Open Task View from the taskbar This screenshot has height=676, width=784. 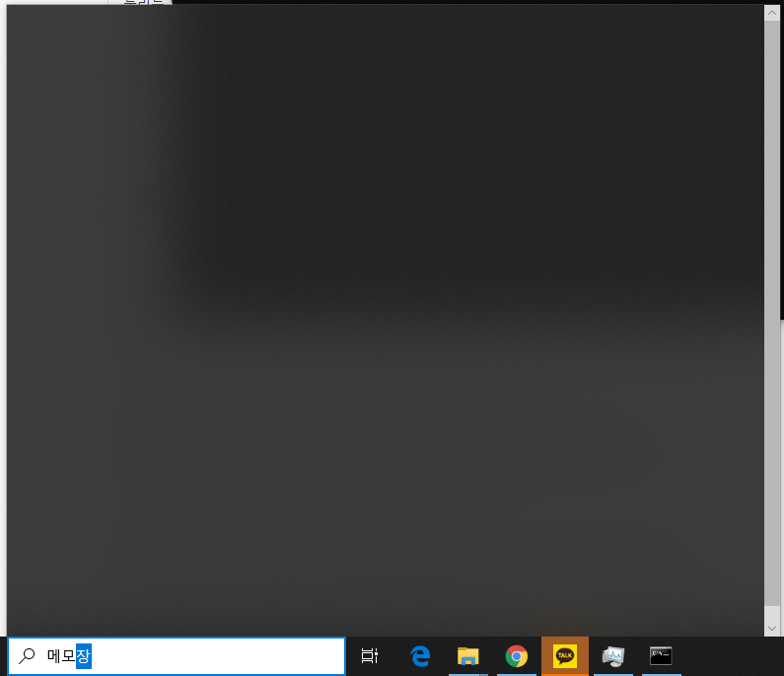[370, 655]
